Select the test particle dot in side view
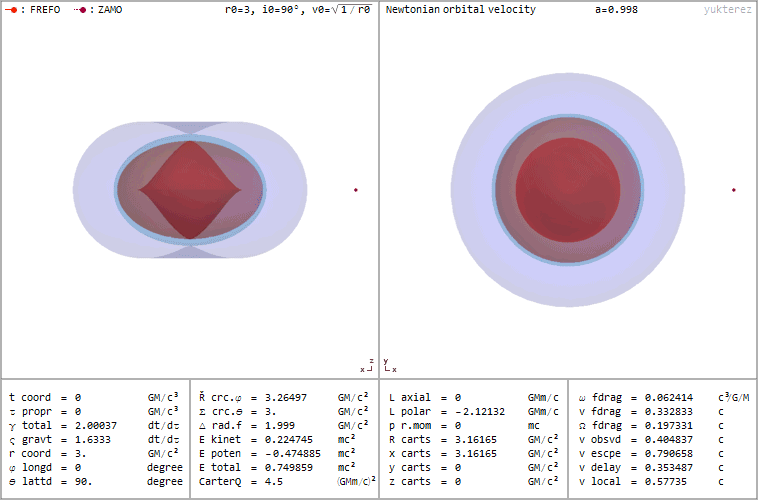The height and width of the screenshot is (500, 758). tap(356, 190)
